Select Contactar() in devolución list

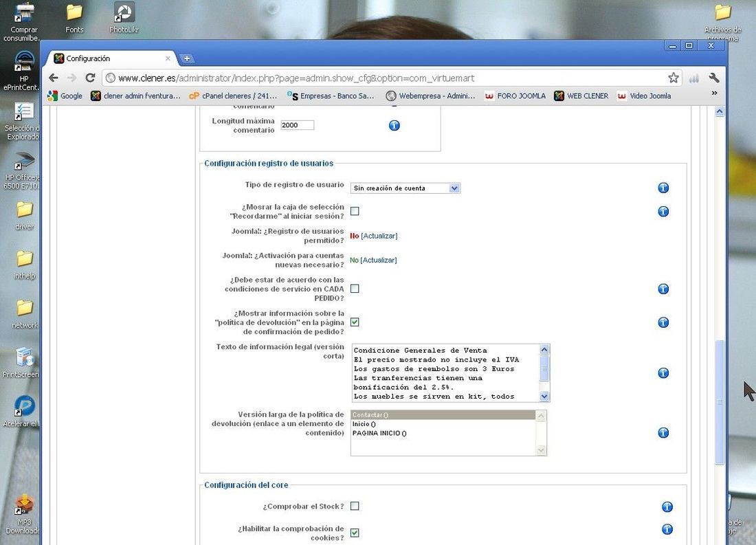click(443, 415)
